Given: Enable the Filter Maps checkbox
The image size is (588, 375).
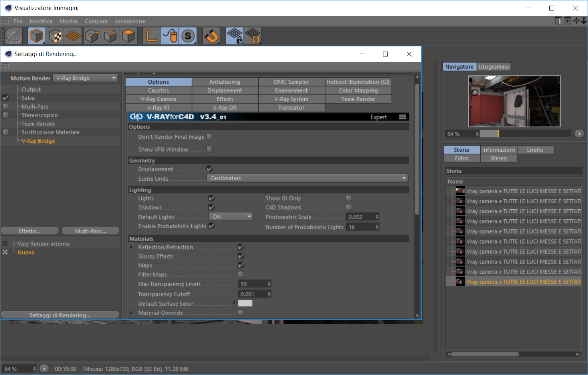Looking at the screenshot, I should (x=241, y=274).
